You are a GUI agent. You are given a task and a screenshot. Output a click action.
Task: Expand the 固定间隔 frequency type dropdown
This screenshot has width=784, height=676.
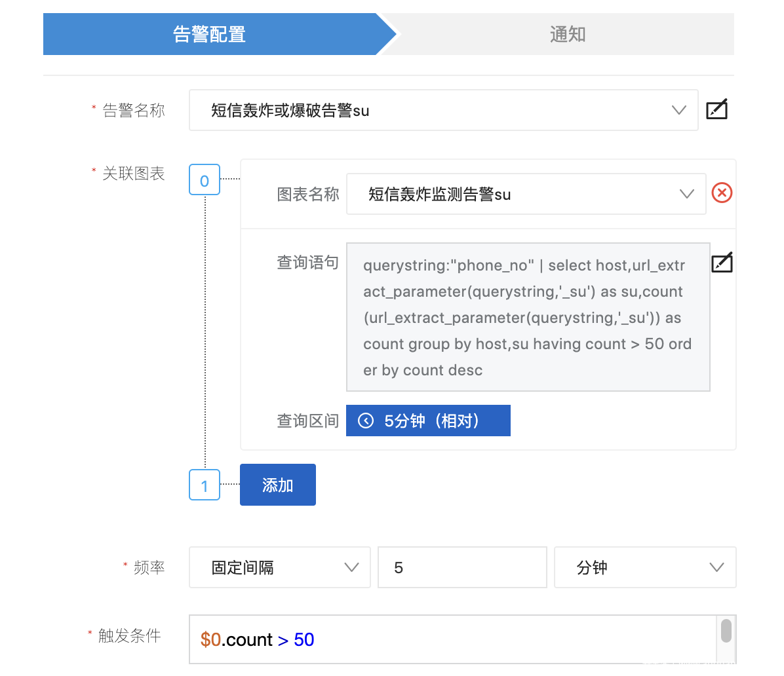(x=279, y=567)
